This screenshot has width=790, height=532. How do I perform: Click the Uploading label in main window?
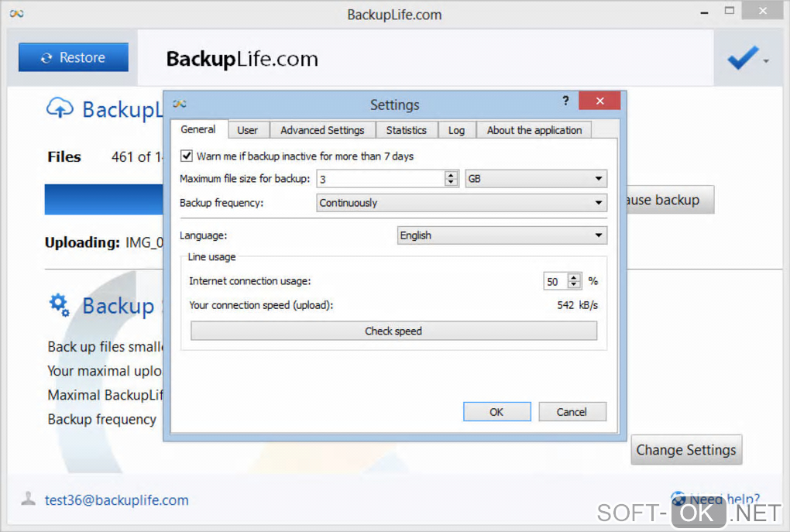82,242
